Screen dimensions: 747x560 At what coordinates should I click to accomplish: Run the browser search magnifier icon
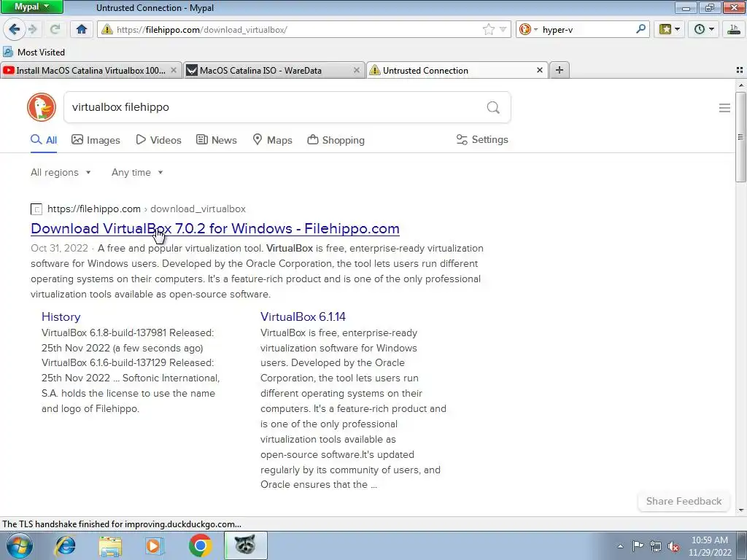click(x=640, y=29)
